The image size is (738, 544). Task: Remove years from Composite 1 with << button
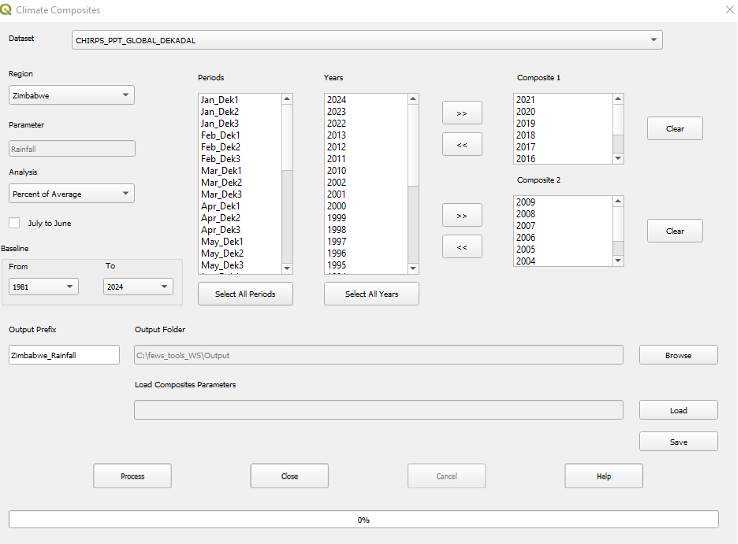point(461,145)
